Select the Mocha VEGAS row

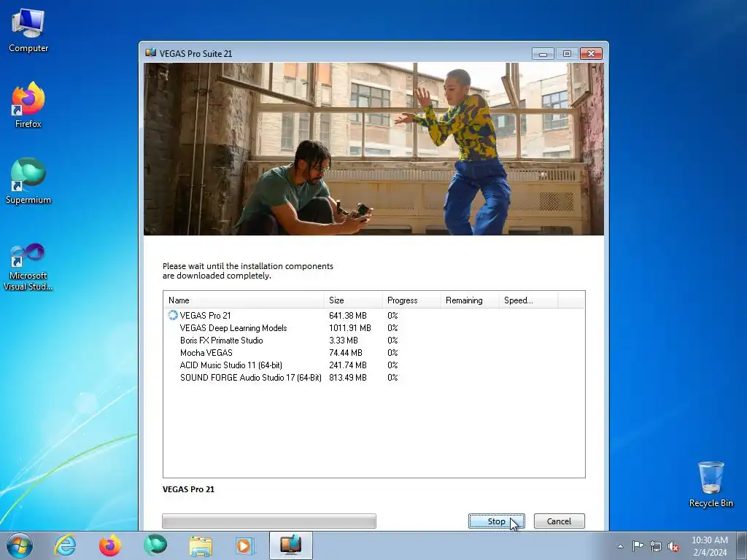(373, 352)
